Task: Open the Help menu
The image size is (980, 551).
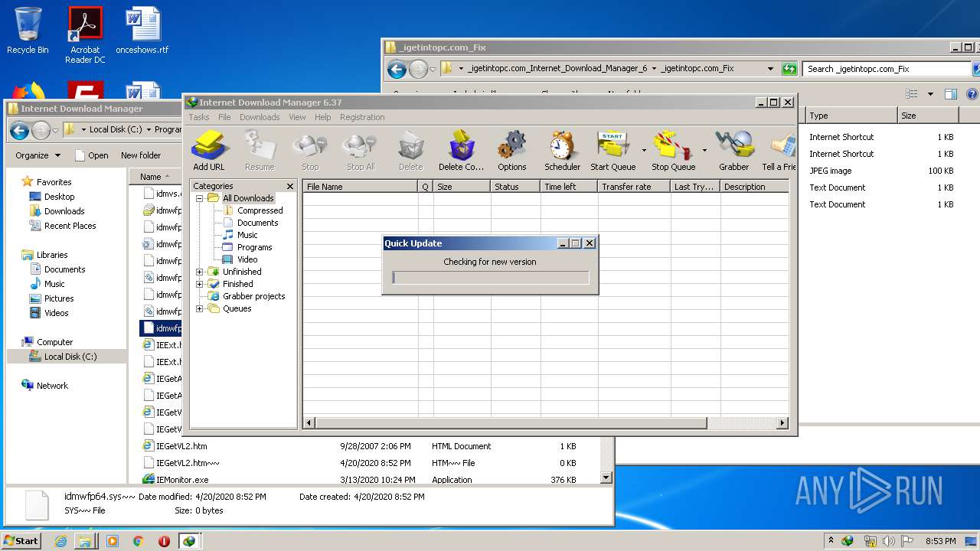Action: [x=323, y=117]
